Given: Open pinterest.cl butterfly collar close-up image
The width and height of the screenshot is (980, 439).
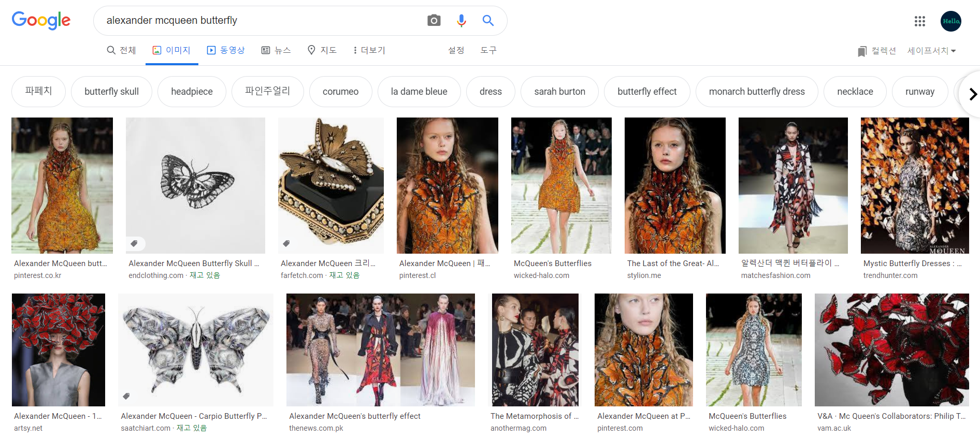Looking at the screenshot, I should 448,185.
